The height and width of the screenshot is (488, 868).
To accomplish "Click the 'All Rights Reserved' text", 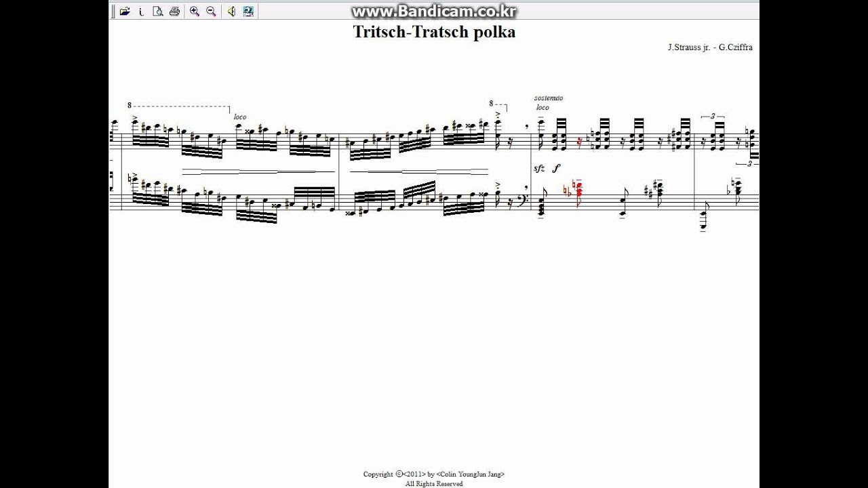I will click(434, 484).
